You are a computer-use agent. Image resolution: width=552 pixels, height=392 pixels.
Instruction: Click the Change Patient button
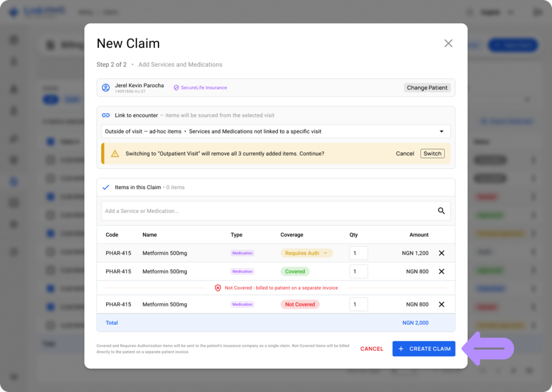coord(427,88)
